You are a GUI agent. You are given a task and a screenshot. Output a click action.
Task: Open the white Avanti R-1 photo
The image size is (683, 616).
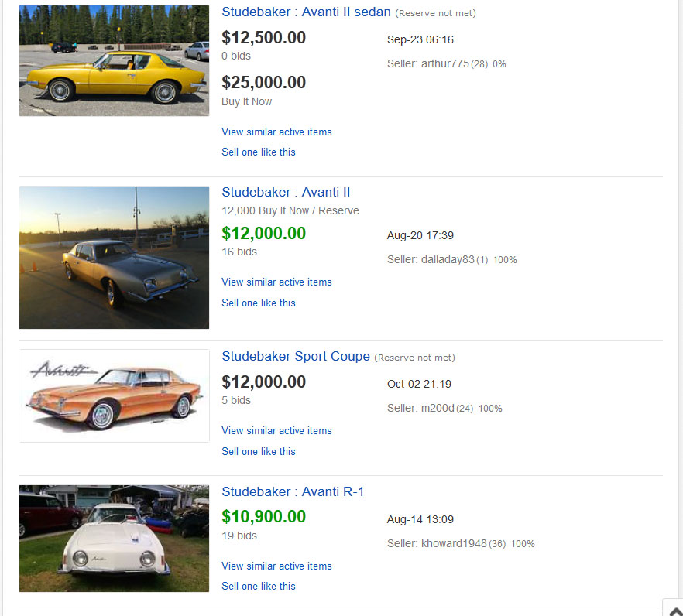click(114, 539)
